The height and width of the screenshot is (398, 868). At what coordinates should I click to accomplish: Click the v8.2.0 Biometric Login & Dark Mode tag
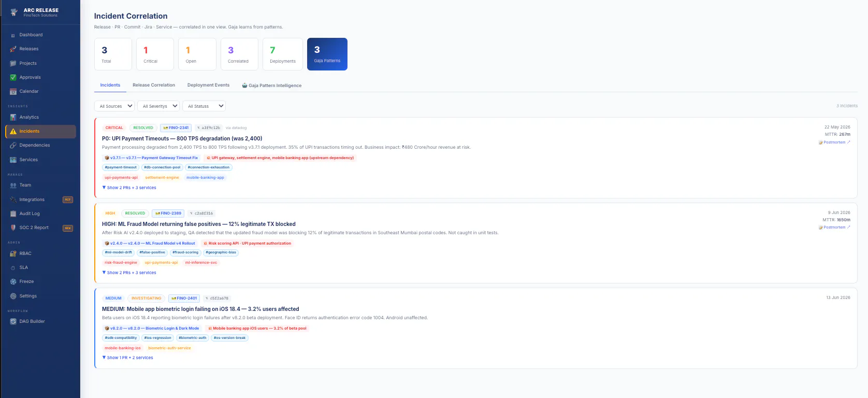coord(152,328)
